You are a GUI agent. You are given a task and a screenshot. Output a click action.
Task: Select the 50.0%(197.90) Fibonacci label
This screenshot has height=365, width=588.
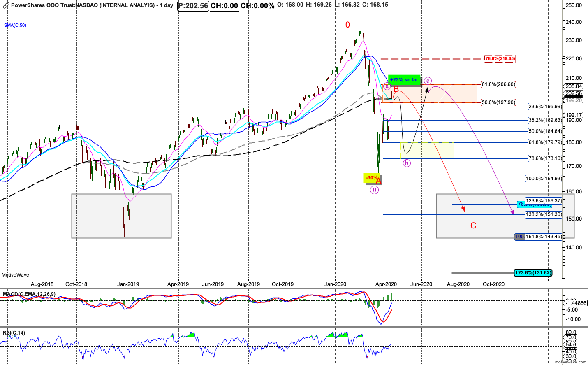tap(498, 102)
